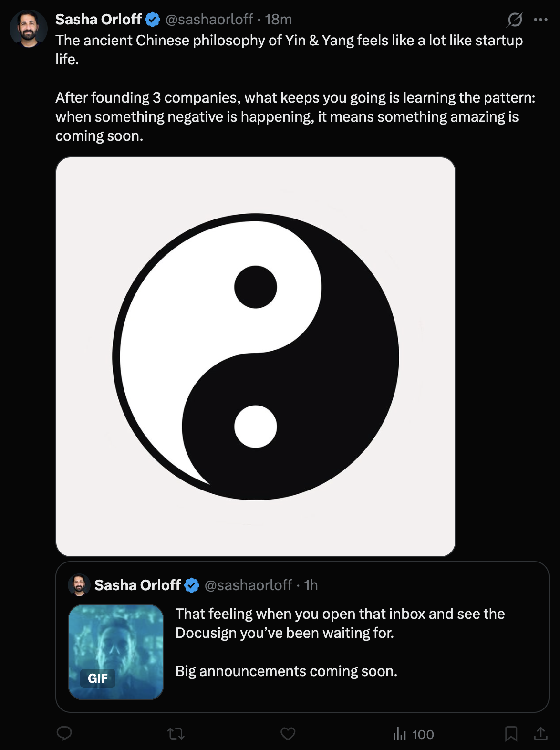The width and height of the screenshot is (560, 750).
Task: Enlarge the Yin Yang image
Action: pos(256,357)
